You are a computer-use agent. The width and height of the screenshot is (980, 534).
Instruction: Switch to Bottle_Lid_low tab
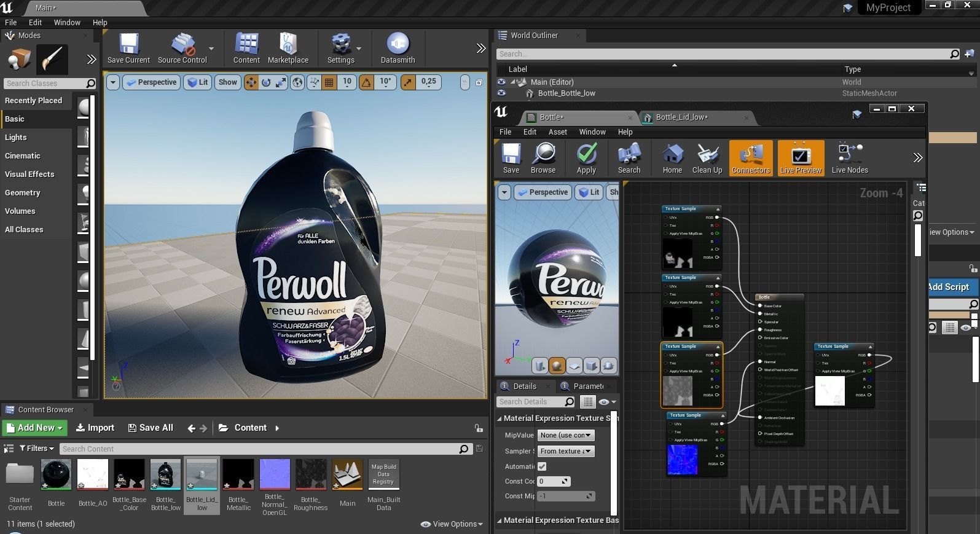coord(681,117)
